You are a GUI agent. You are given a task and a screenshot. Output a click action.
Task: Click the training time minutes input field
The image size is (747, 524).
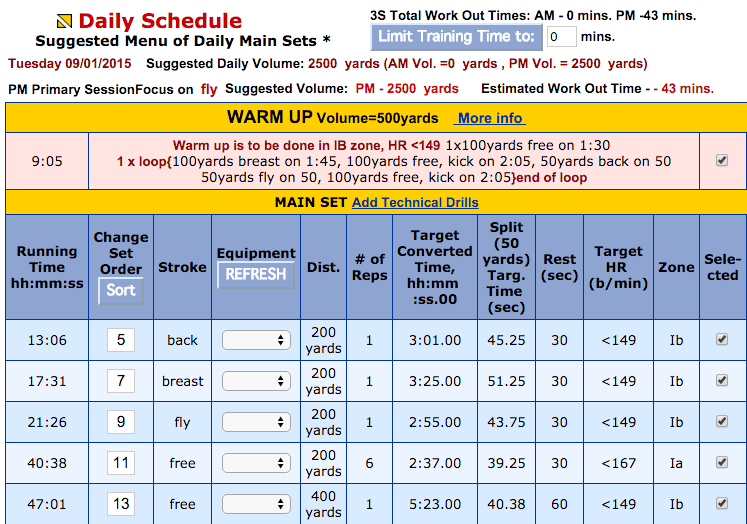[561, 37]
